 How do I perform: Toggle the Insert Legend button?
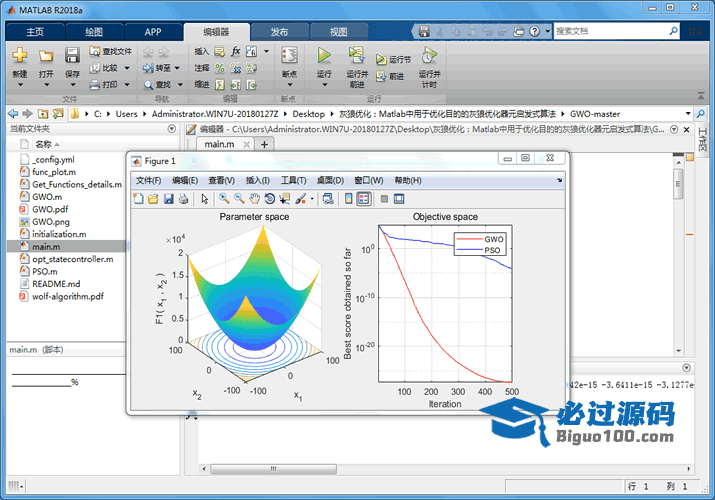[363, 199]
